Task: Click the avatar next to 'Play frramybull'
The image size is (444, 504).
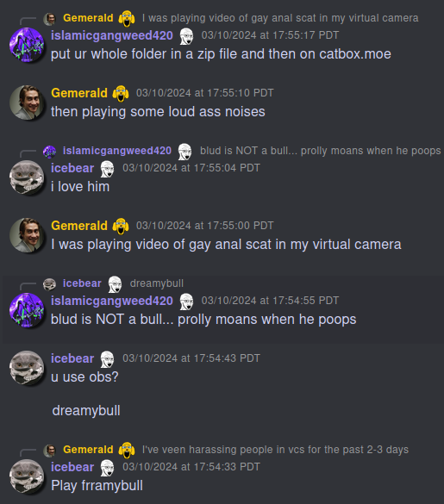Action: pos(27,476)
